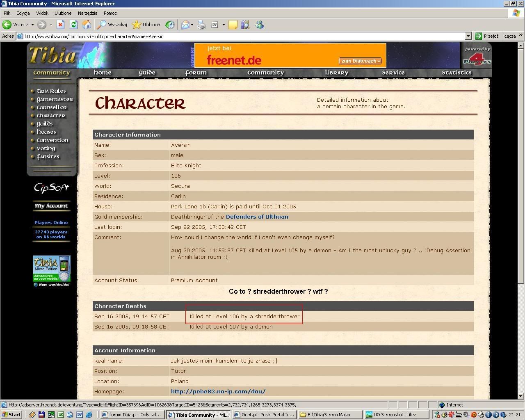Click the address bar URL field
The height and width of the screenshot is (420, 525).
point(244,36)
